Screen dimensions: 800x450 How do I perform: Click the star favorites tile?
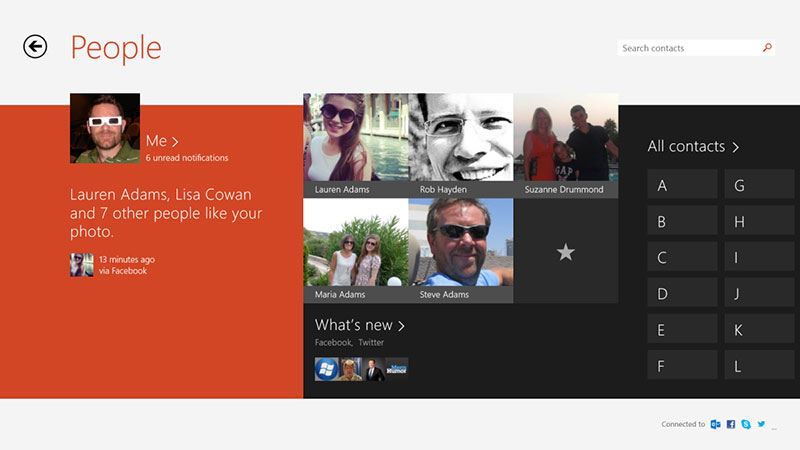point(566,251)
